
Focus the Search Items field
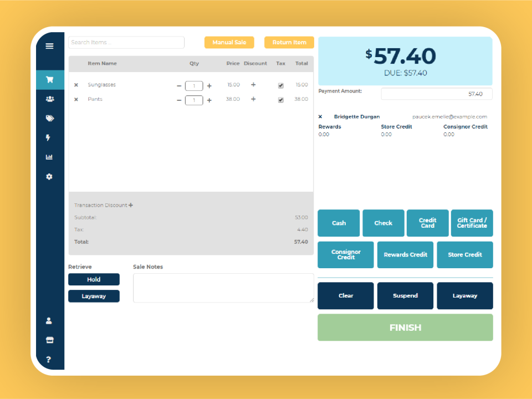tap(126, 43)
